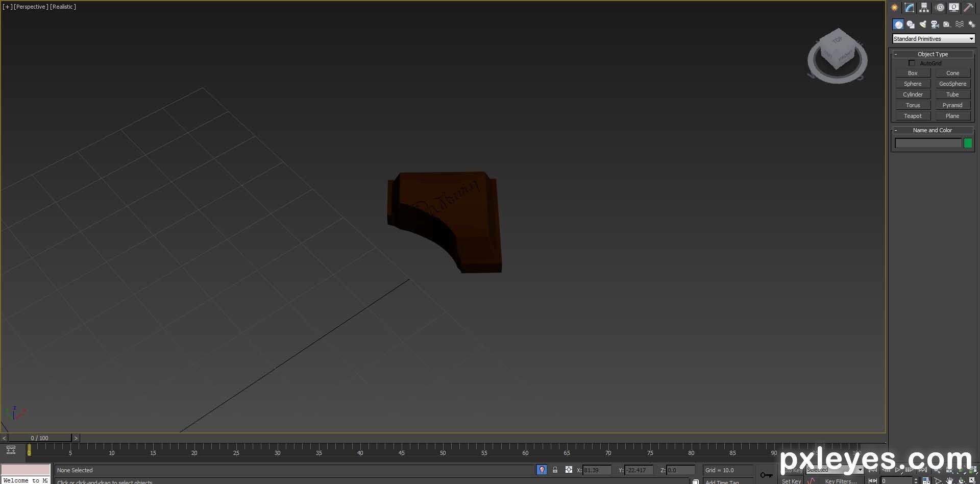The width and height of the screenshot is (980, 484).
Task: Open the Utilities hammer tab
Action: 968,8
